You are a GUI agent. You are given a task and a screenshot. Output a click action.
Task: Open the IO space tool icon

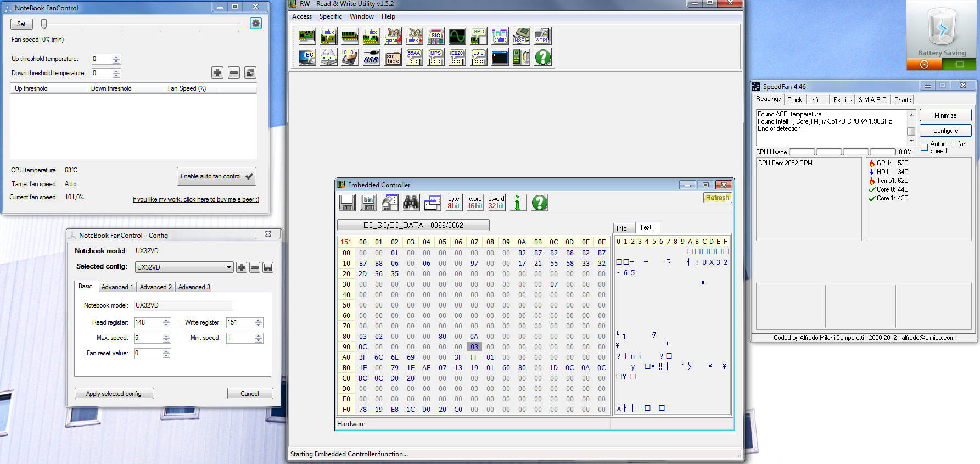tap(393, 36)
